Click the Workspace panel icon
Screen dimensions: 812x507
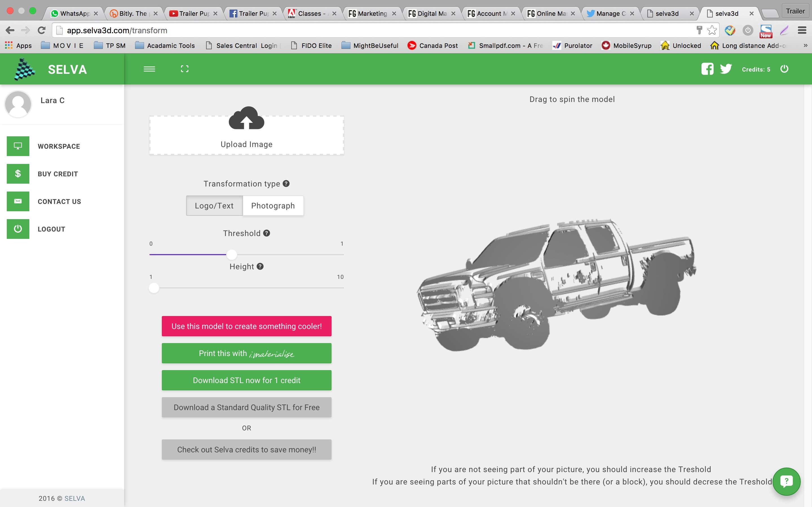coord(18,146)
